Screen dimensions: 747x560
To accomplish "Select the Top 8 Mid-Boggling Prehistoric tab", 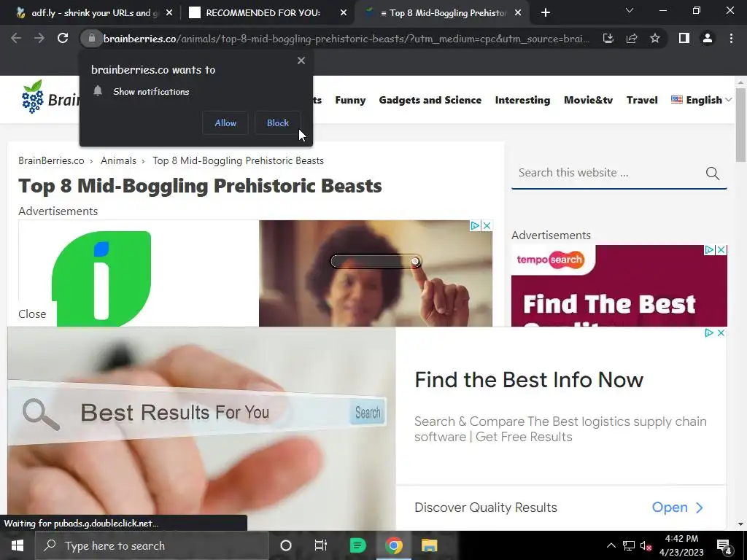I will coord(443,13).
